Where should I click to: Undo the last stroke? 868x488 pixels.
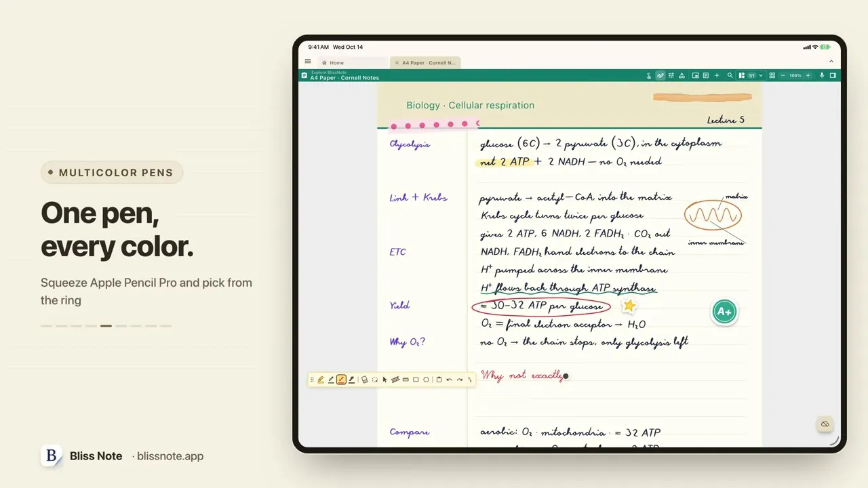449,380
